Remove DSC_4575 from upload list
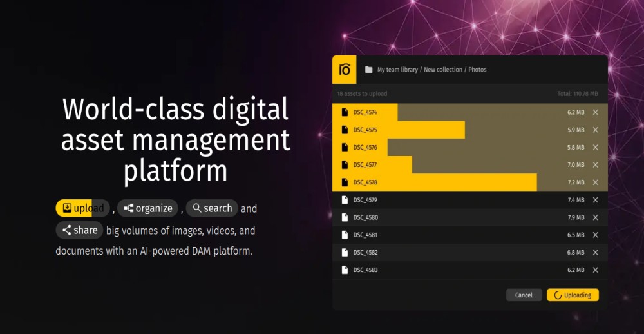The width and height of the screenshot is (644, 334). (x=595, y=130)
